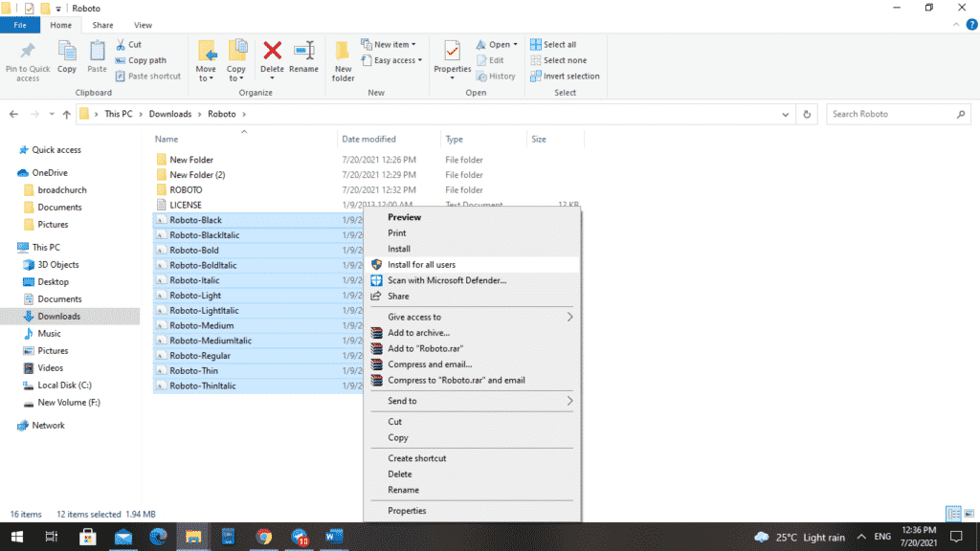Image resolution: width=980 pixels, height=551 pixels.
Task: Open the Open dropdown in ribbon
Action: tap(497, 44)
